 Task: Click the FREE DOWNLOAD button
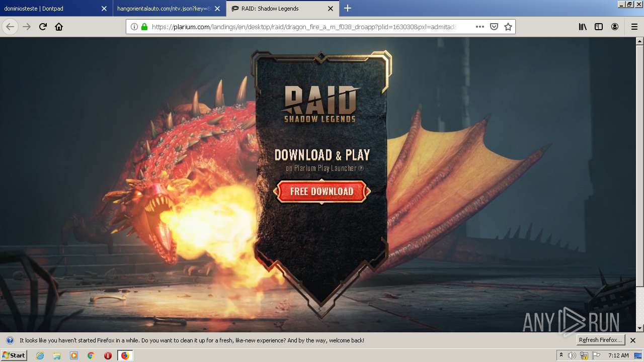pos(322,192)
